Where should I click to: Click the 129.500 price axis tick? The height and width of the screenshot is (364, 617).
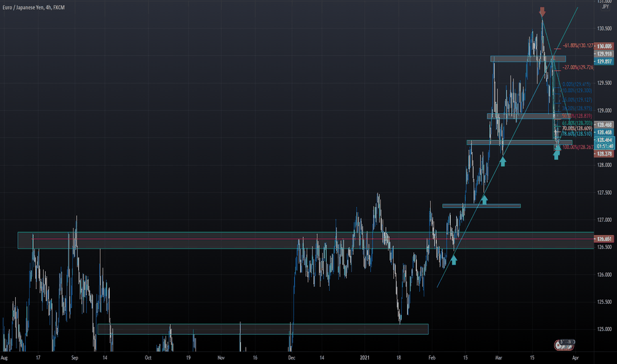[x=604, y=83]
